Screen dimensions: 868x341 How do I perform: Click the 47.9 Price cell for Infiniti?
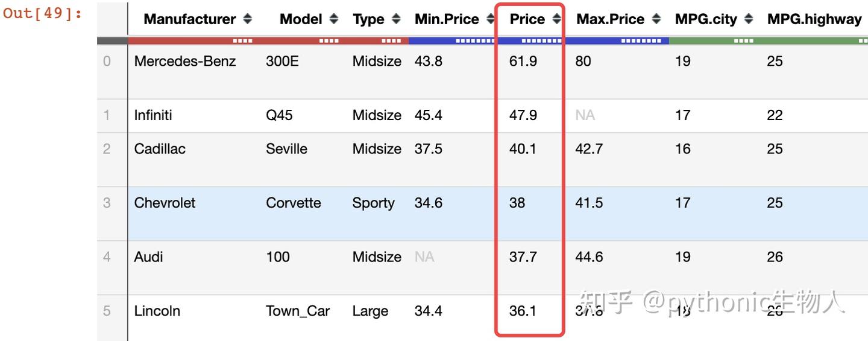pos(523,115)
